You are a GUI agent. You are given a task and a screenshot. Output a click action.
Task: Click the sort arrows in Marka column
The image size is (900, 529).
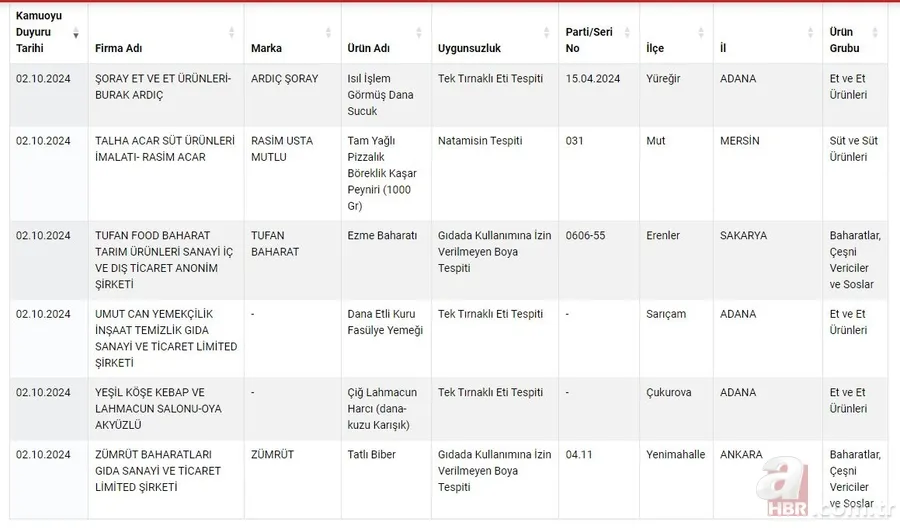[x=328, y=34]
